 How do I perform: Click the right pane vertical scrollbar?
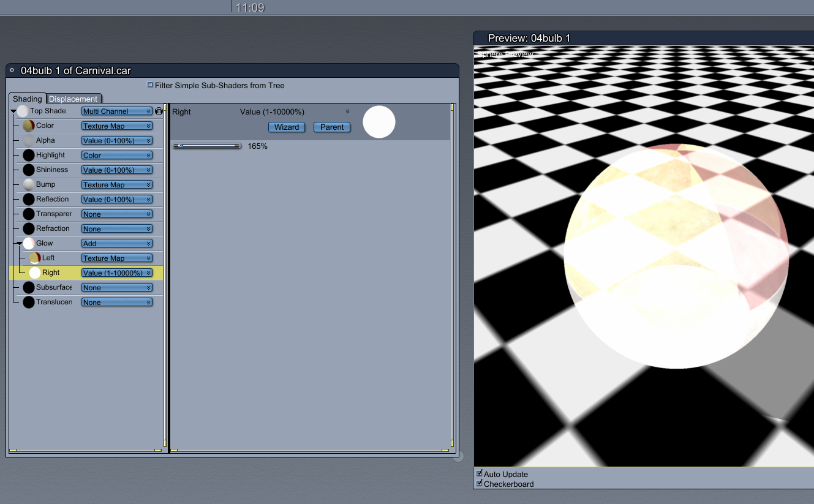pos(452,275)
